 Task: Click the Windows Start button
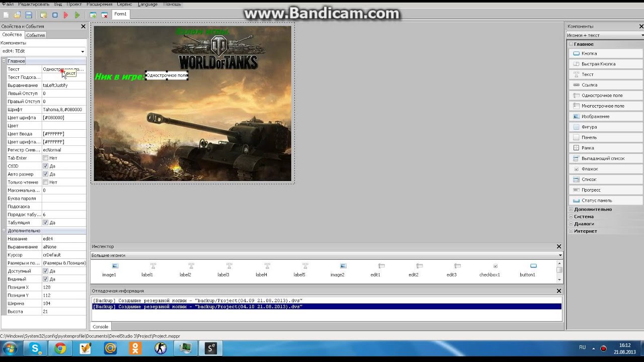10,348
